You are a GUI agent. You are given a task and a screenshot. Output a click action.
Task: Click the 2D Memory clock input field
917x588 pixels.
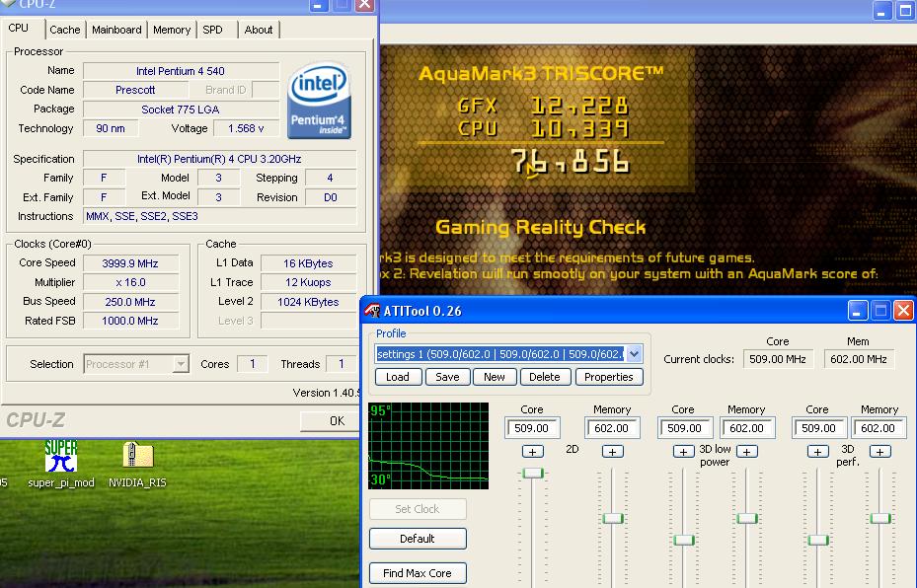click(x=612, y=428)
